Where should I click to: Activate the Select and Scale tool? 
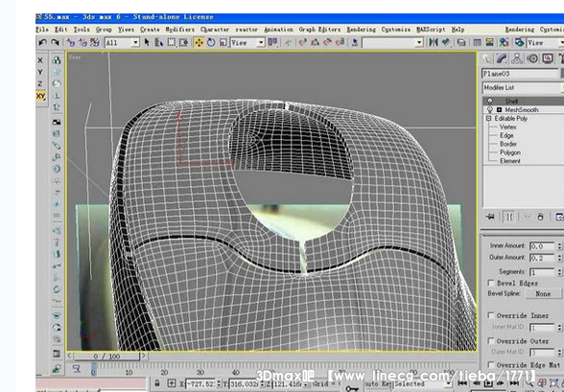tap(223, 42)
